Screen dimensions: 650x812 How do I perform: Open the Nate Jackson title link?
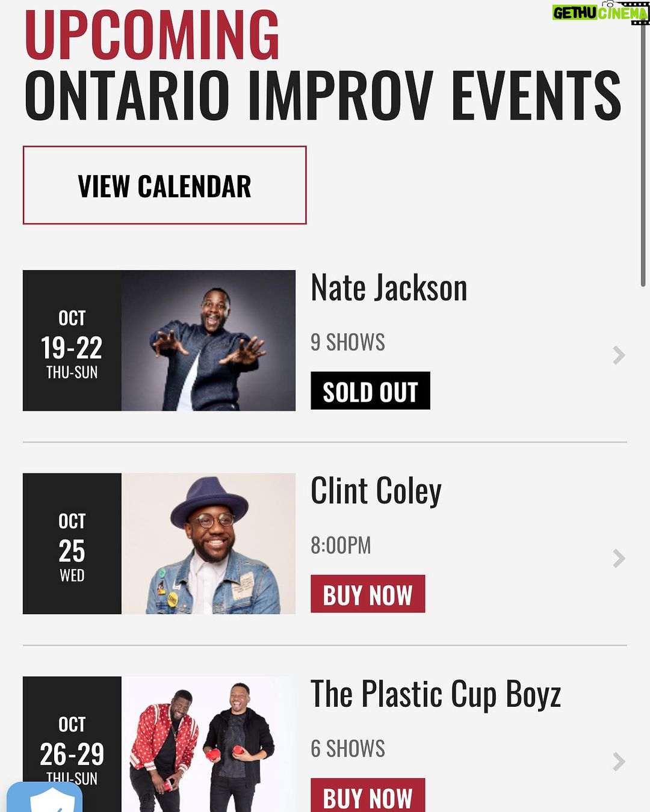[389, 288]
